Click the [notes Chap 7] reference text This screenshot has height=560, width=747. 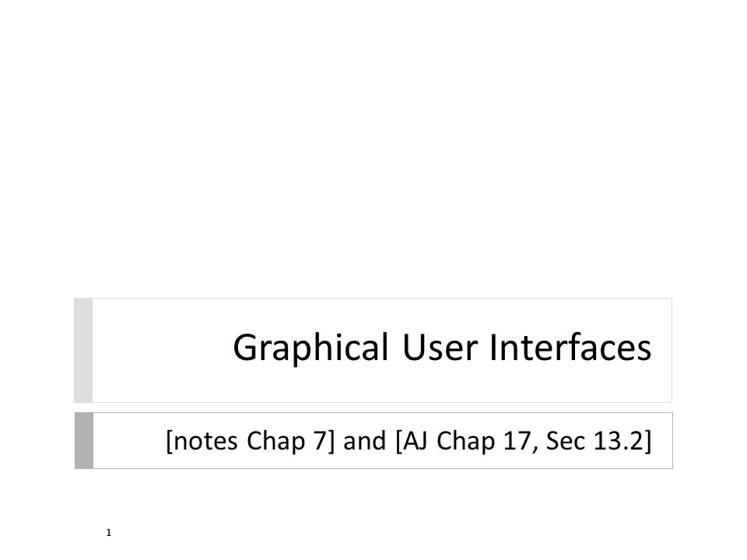click(251, 441)
